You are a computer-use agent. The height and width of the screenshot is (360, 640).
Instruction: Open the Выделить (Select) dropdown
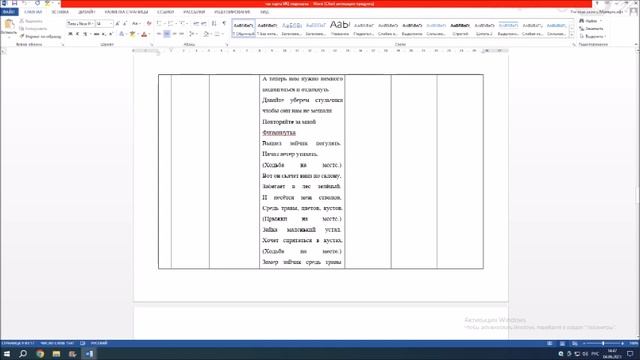point(592,36)
